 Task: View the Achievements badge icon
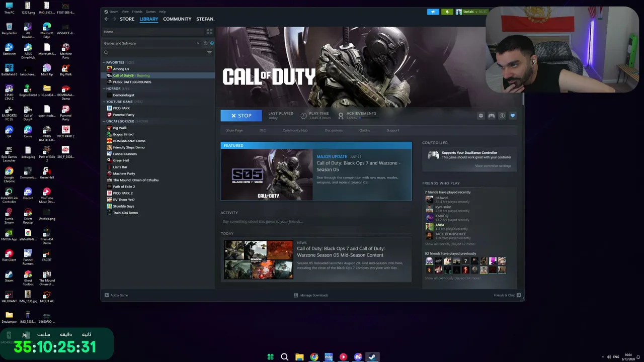coord(341,116)
